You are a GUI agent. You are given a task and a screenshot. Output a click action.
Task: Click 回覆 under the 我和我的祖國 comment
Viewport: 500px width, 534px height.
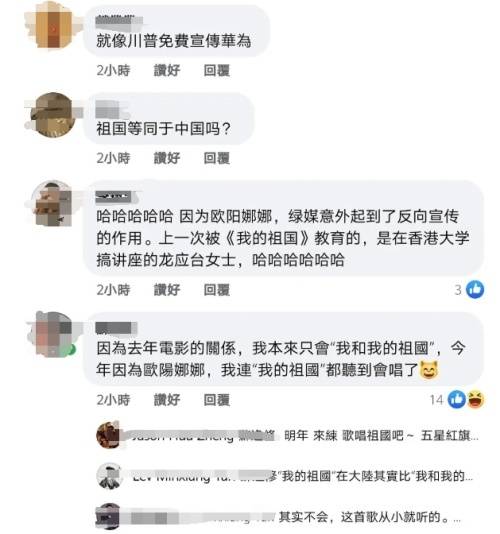coord(217,400)
